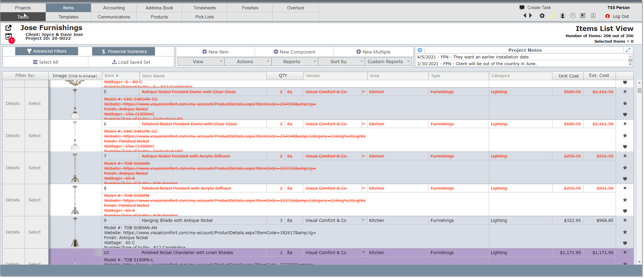Open the View dropdown
The height and width of the screenshot is (278, 644).
201,62
